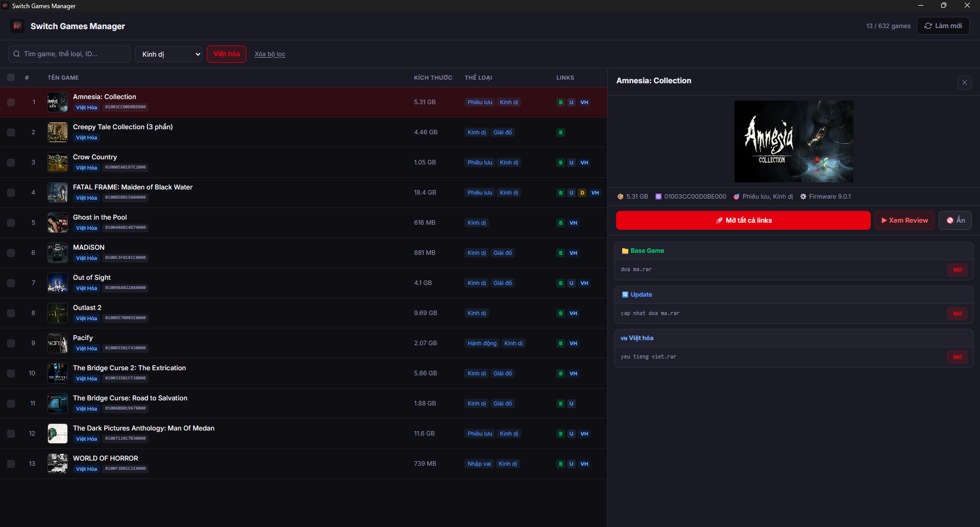The image size is (980, 527).
Task: Click the Giải đố tag on MADiSON row
Action: [502, 253]
